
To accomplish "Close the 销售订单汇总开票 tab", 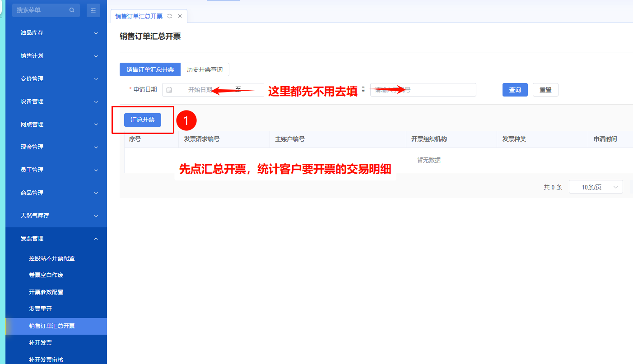I will [x=180, y=16].
